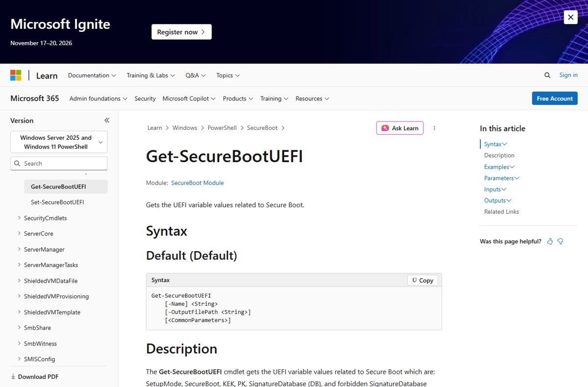Go to Windows breadcrumb
588x387 pixels.
coord(185,128)
